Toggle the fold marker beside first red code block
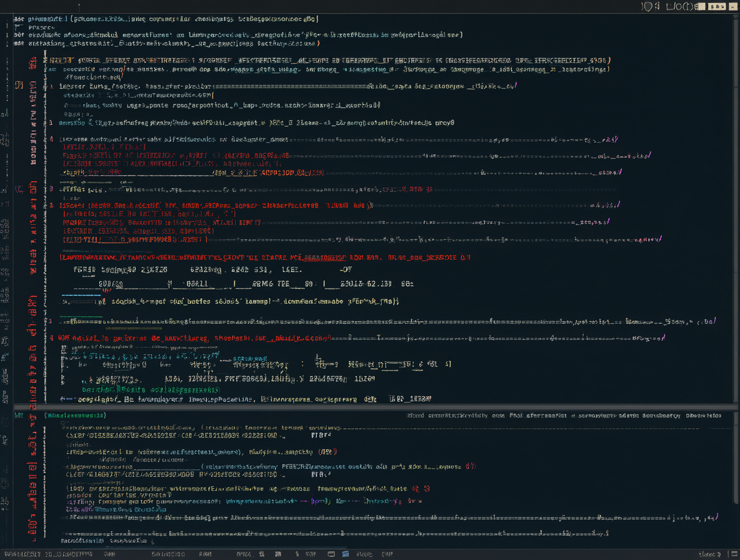Viewport: 740px width, 560px height. (51, 139)
